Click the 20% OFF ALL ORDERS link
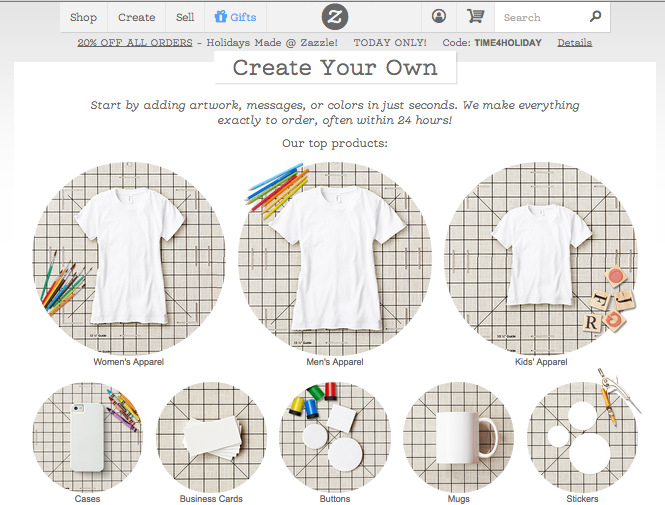665x505 pixels. [x=134, y=43]
